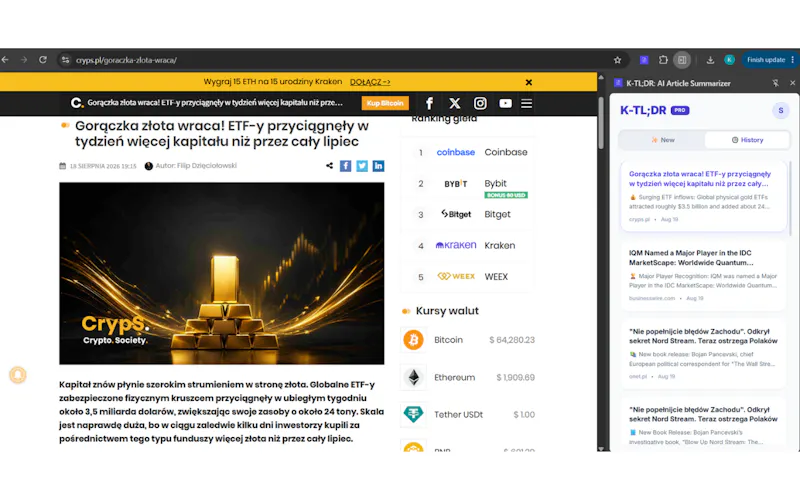This screenshot has width=800, height=500.
Task: Reload the page with the refresh icon
Action: point(43,60)
